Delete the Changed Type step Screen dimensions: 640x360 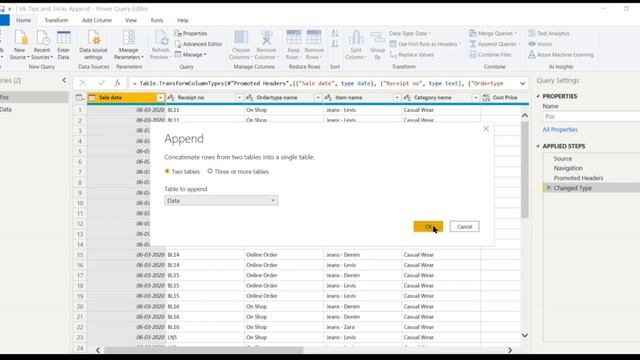pyautogui.click(x=549, y=188)
